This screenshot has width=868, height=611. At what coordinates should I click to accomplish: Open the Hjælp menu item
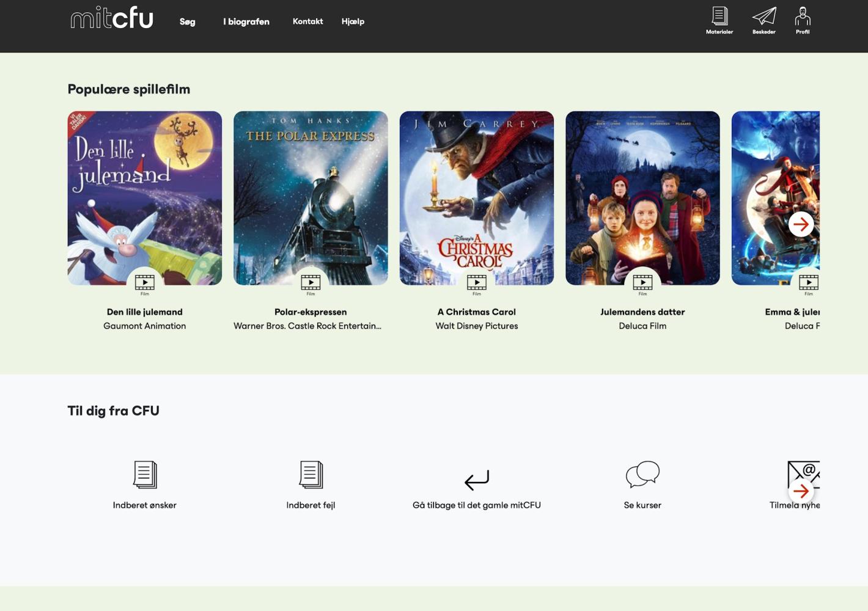(353, 21)
